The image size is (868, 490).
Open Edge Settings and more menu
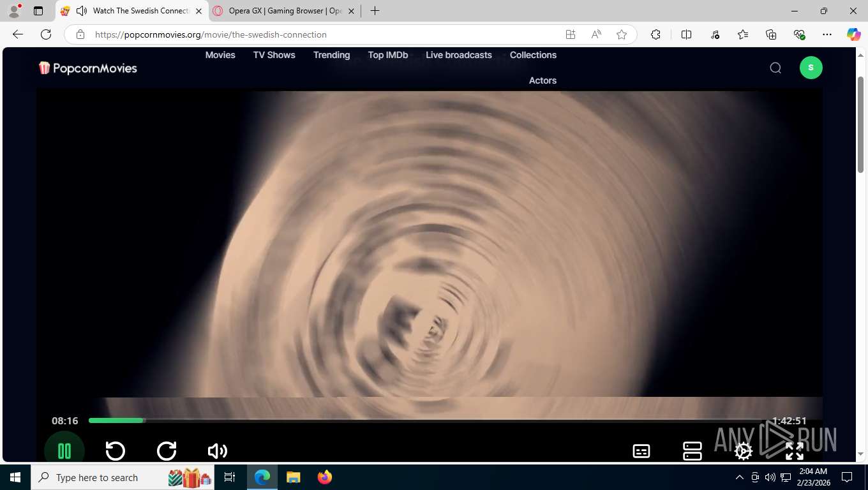[x=827, y=34]
